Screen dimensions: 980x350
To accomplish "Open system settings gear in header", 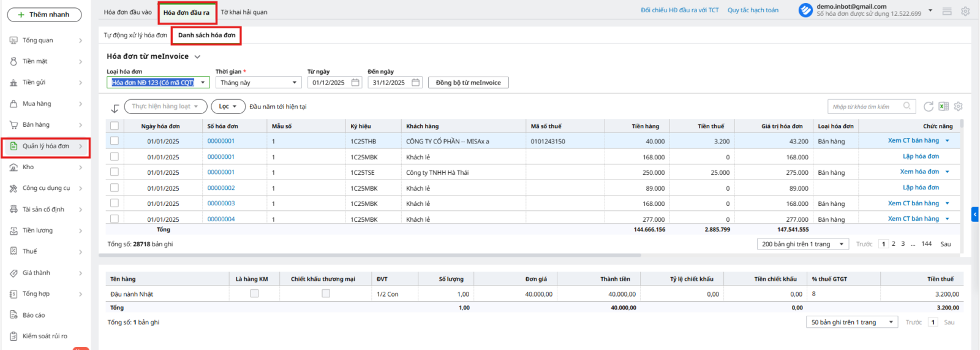I will click(965, 12).
